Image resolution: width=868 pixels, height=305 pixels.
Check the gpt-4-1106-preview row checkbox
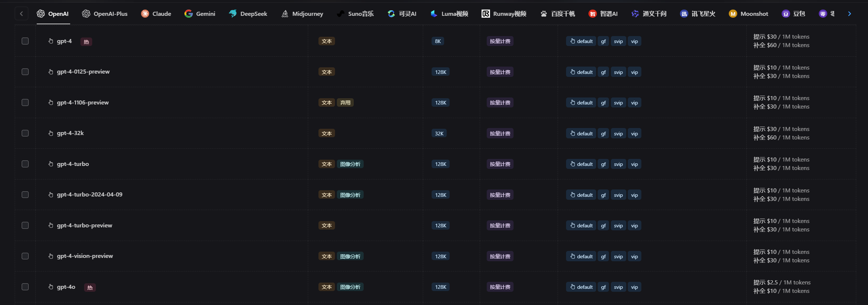(25, 102)
